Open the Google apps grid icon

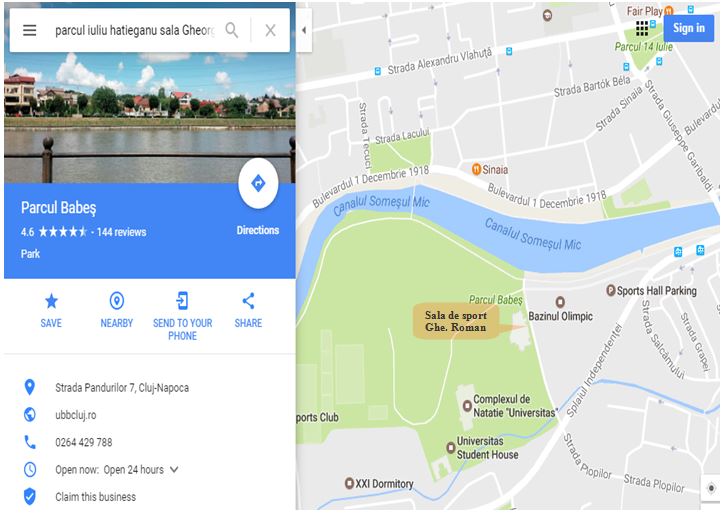pos(642,28)
